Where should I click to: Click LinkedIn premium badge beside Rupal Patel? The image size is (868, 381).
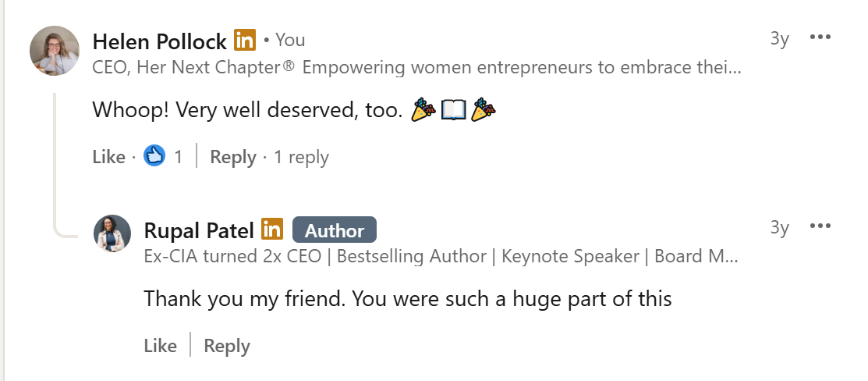(272, 230)
